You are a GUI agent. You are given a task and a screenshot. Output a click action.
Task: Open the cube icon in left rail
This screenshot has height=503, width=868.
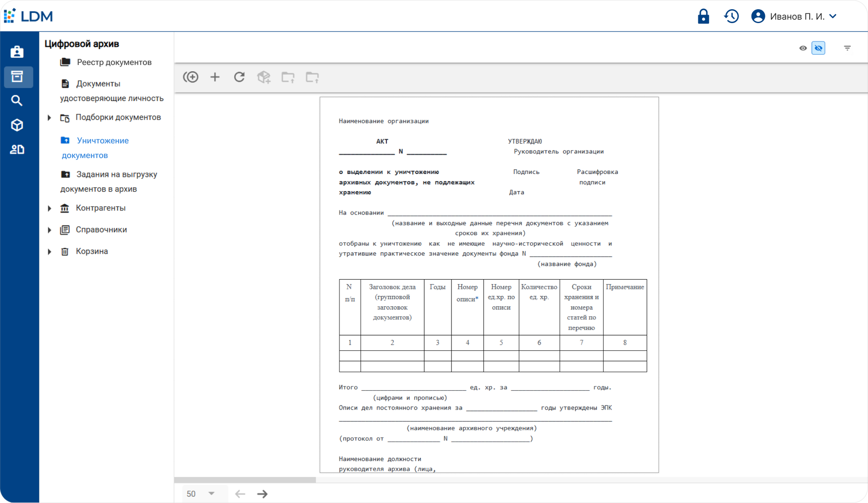click(17, 125)
